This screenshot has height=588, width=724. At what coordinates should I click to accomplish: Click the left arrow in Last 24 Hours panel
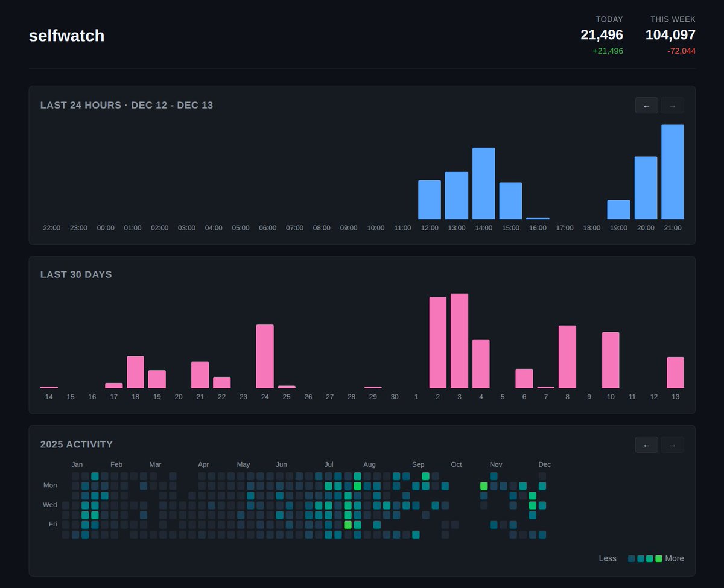click(646, 105)
